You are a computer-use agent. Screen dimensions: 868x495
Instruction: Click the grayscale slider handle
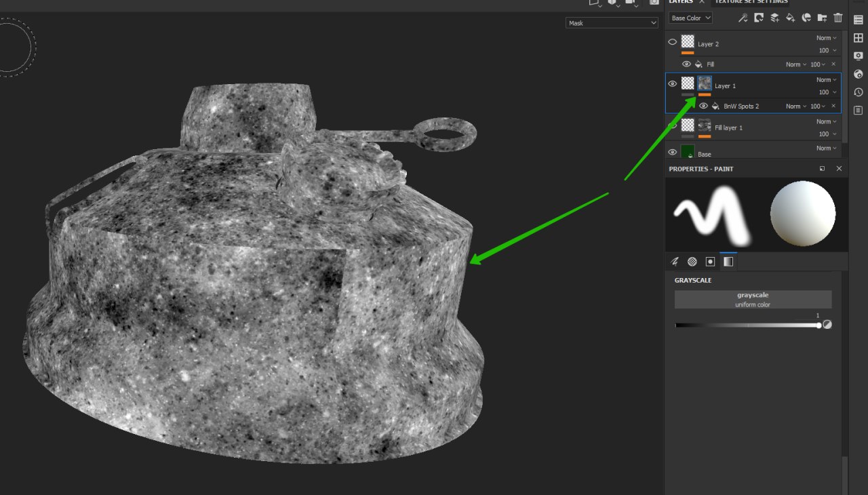[x=819, y=325]
